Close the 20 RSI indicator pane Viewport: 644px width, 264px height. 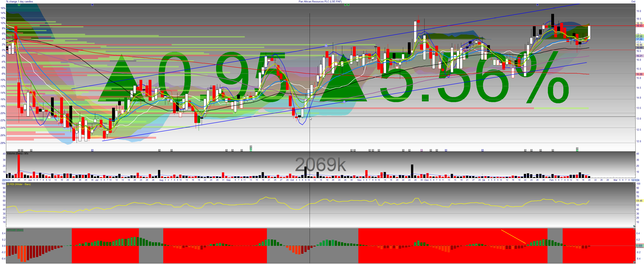(634, 183)
